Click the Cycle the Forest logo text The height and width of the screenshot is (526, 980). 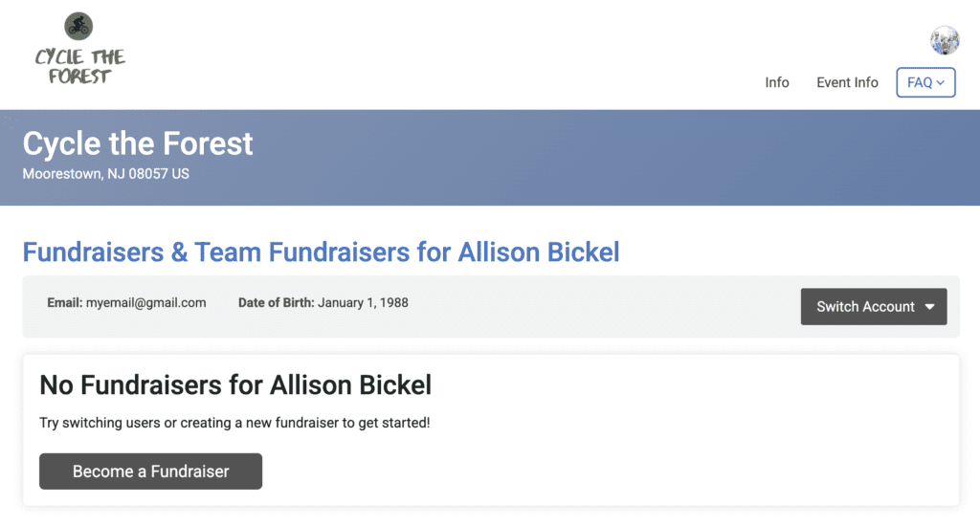(x=80, y=66)
